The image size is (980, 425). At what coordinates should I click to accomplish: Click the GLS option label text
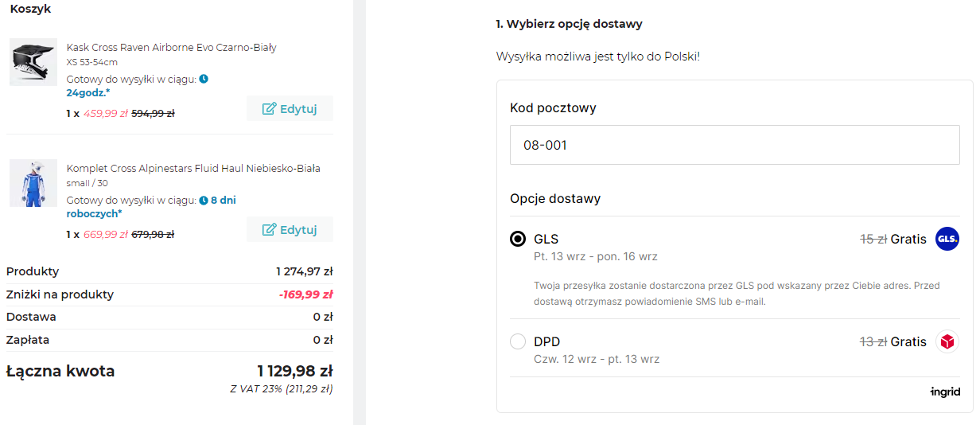point(546,239)
